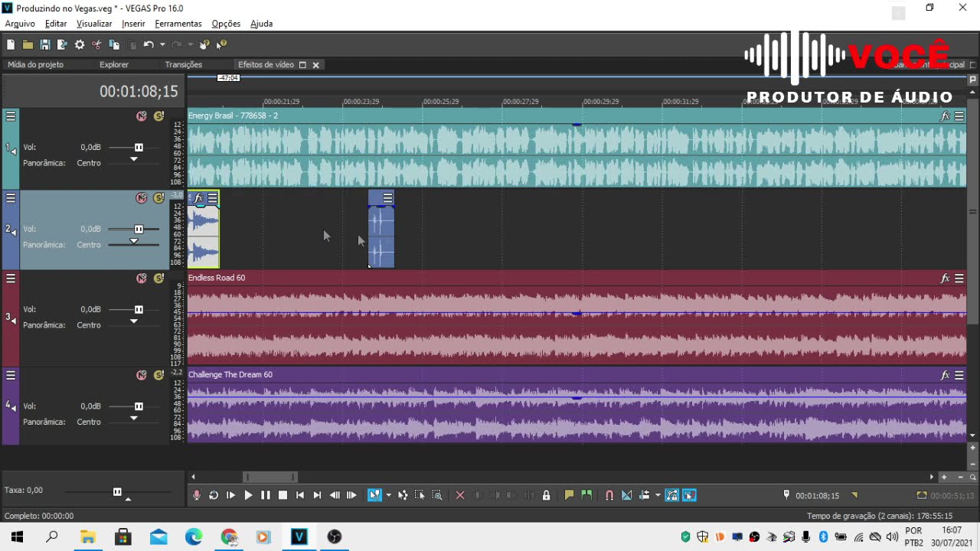
Task: Close the Efeitos de vídeo tab
Action: (315, 65)
